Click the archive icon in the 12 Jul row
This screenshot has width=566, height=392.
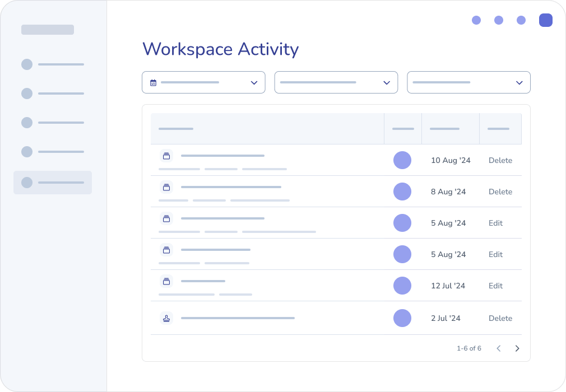[166, 281]
